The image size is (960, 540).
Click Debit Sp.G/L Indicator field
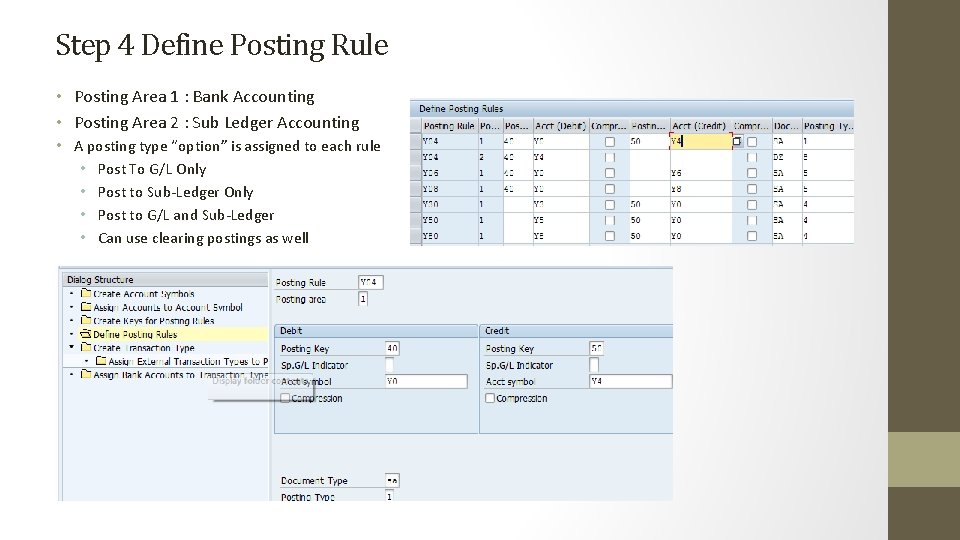point(389,365)
